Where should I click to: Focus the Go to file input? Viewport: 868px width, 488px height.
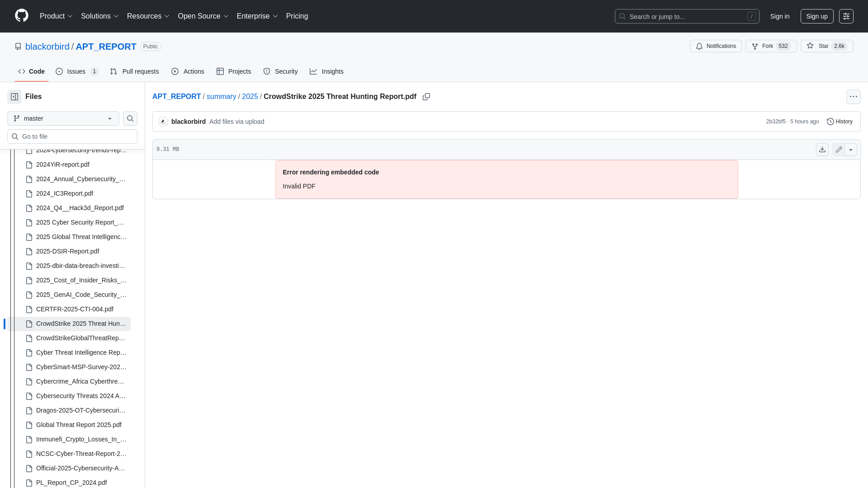coord(72,136)
